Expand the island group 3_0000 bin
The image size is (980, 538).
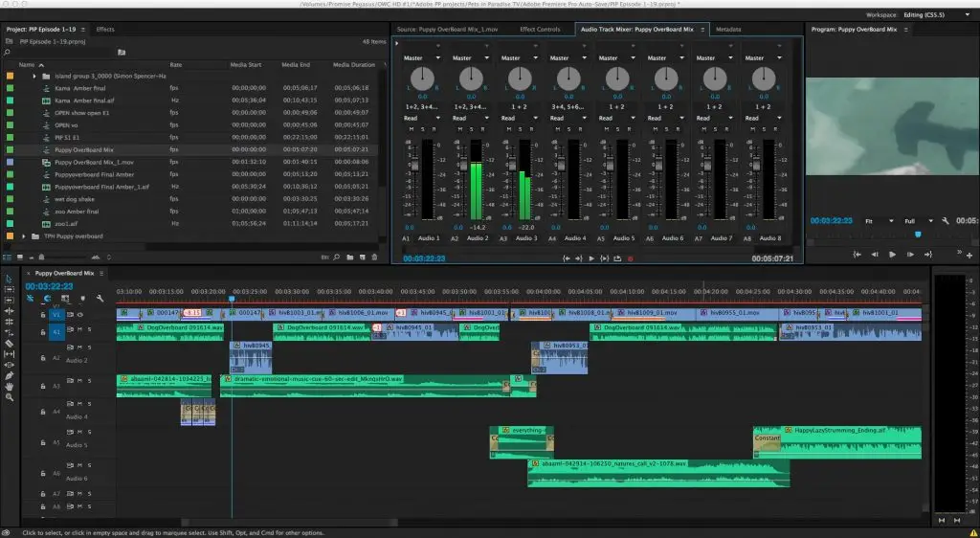click(x=34, y=77)
